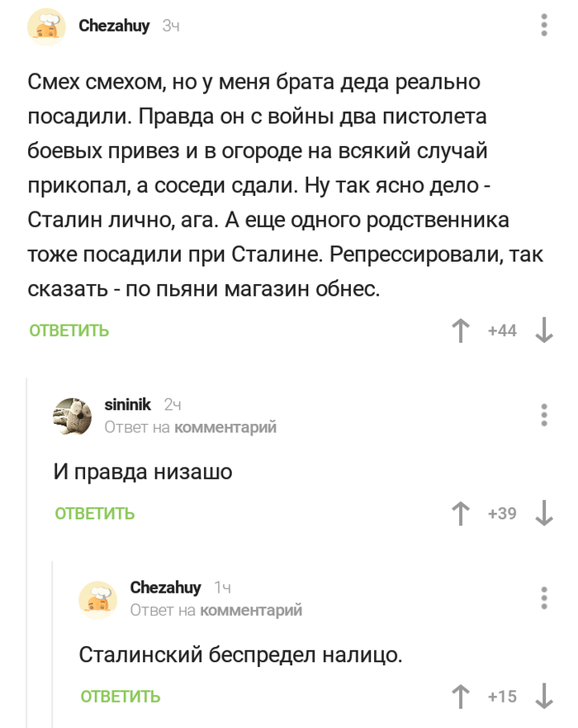578x728 pixels.
Task: Click Chezahuy's chef avatar on top comment
Action: click(47, 26)
